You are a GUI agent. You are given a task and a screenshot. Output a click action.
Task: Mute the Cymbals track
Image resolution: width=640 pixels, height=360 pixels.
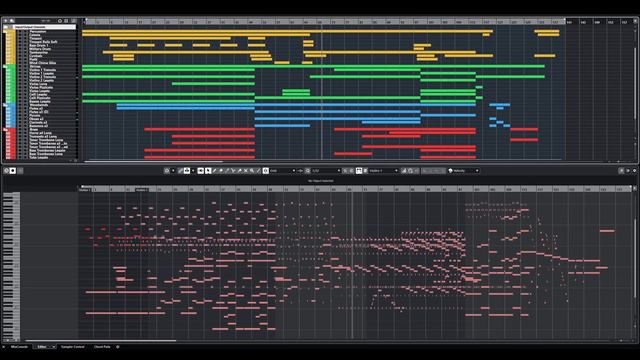coord(20,56)
